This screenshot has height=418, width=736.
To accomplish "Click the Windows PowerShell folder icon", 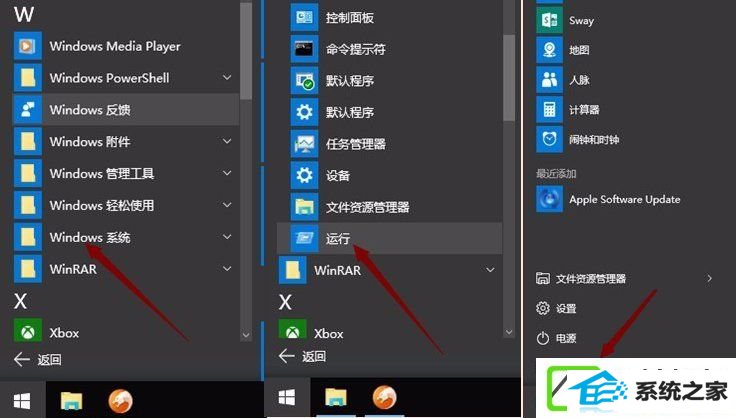I will (x=28, y=78).
